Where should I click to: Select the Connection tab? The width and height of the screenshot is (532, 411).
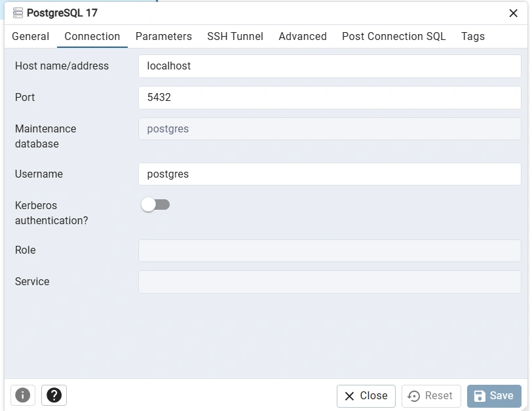coord(92,36)
